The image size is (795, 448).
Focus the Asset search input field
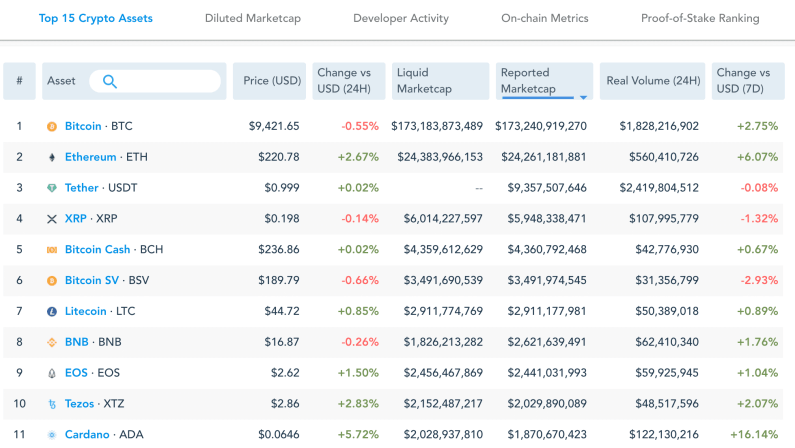click(155, 81)
